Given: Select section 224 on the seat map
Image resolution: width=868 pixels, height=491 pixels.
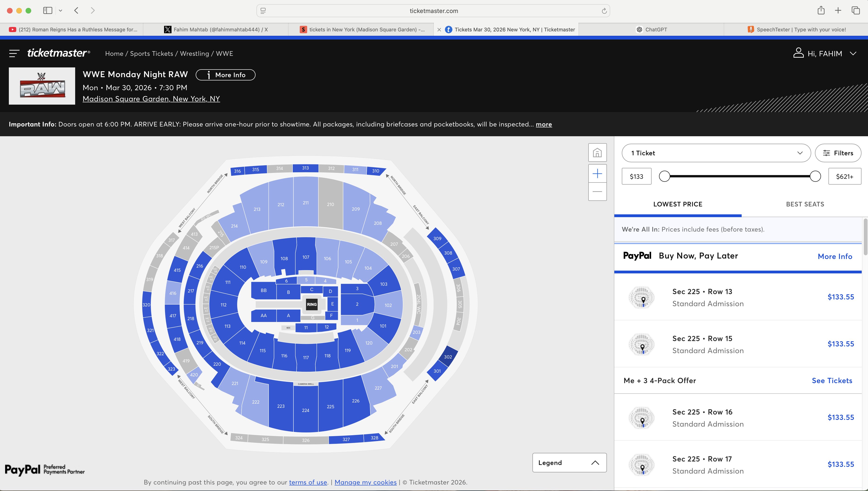Looking at the screenshot, I should [x=305, y=410].
